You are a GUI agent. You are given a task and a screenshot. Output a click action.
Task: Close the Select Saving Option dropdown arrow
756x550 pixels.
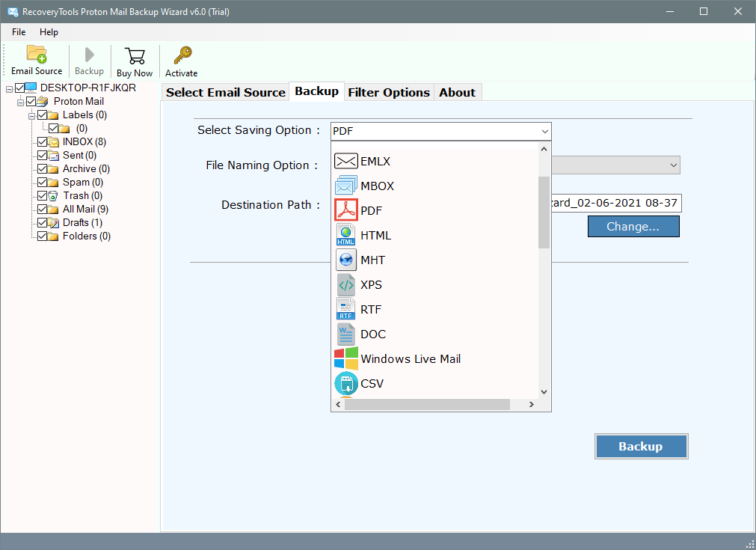(x=545, y=131)
